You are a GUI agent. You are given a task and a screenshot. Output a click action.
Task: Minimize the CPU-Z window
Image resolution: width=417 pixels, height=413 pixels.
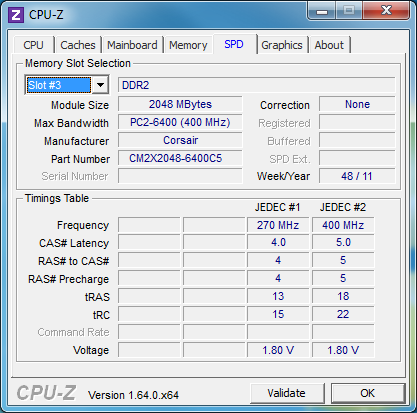tap(322, 11)
